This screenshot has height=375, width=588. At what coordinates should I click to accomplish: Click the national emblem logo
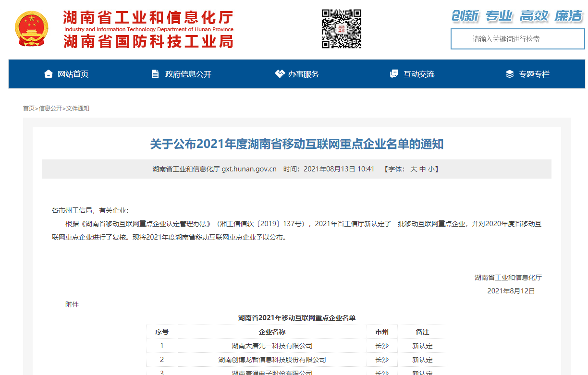pos(31,29)
